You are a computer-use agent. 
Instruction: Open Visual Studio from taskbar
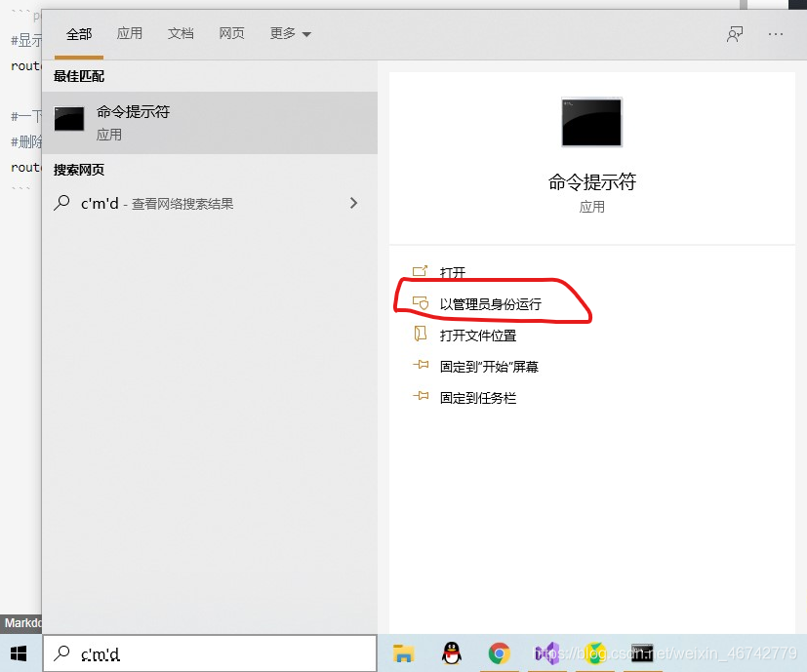(x=546, y=654)
